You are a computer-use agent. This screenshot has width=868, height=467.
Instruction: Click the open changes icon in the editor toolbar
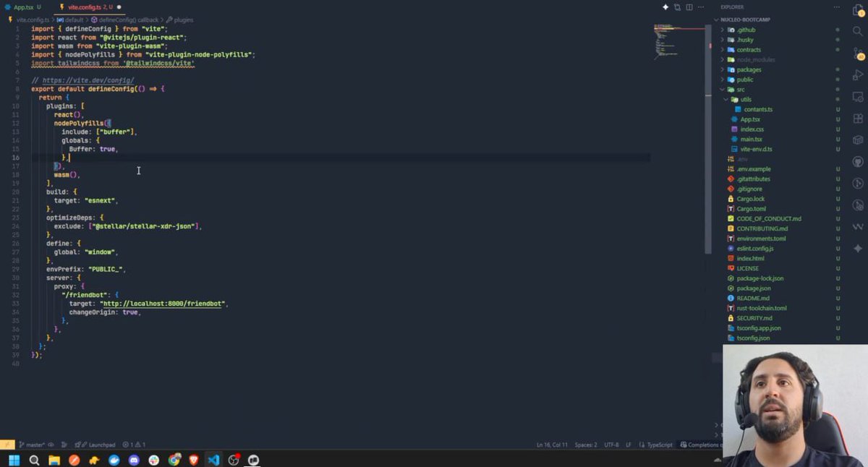tap(677, 7)
